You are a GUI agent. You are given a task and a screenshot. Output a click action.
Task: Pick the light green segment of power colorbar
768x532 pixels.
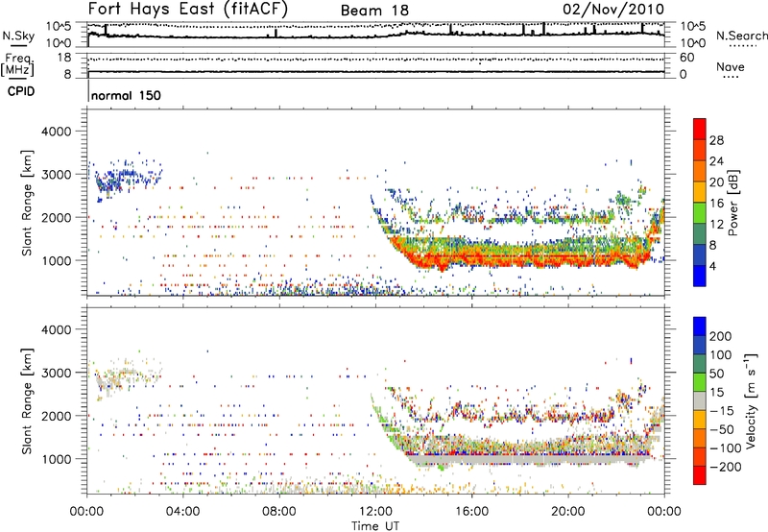700,213
